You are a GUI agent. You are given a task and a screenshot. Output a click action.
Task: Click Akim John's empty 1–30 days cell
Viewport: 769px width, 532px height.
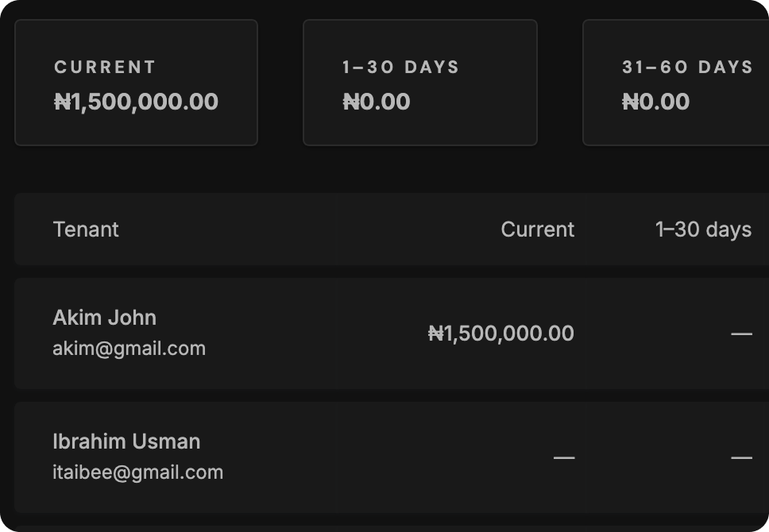click(x=741, y=334)
